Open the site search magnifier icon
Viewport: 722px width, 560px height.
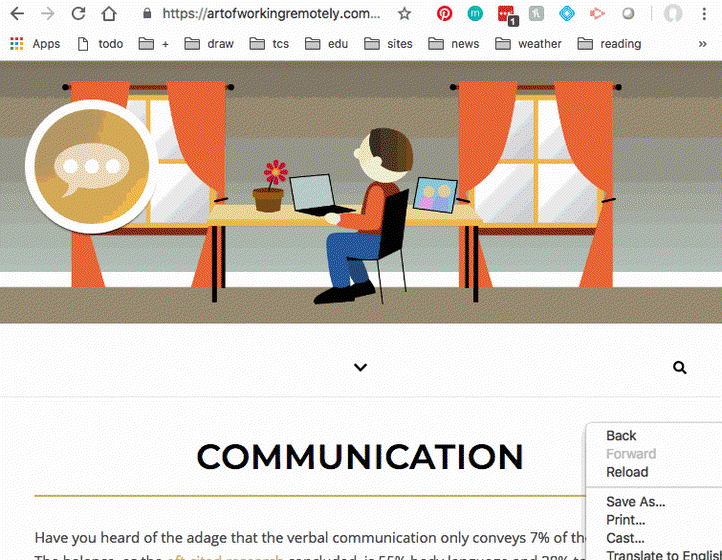click(680, 368)
